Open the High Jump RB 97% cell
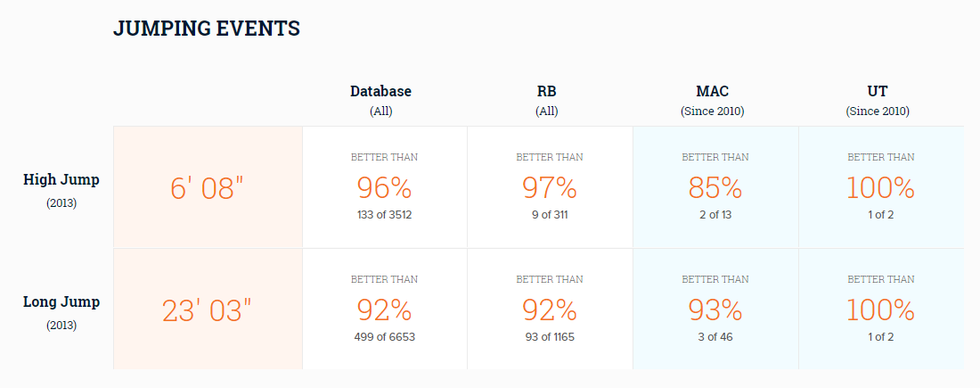 pos(550,187)
